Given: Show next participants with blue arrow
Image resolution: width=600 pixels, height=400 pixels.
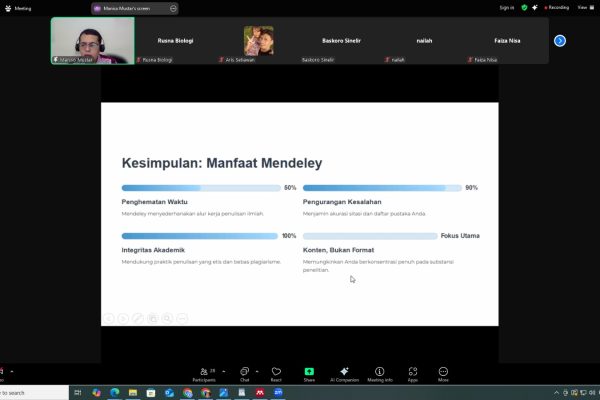Looking at the screenshot, I should click(560, 41).
